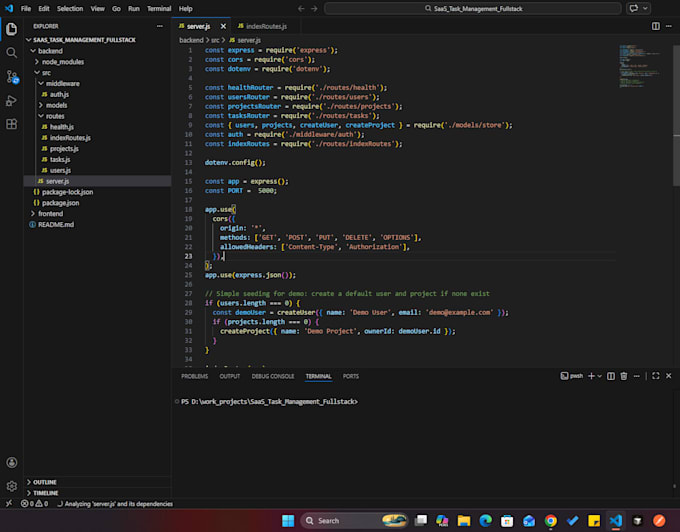Go forward using navigation arrow
The width and height of the screenshot is (680, 532).
(x=314, y=9)
